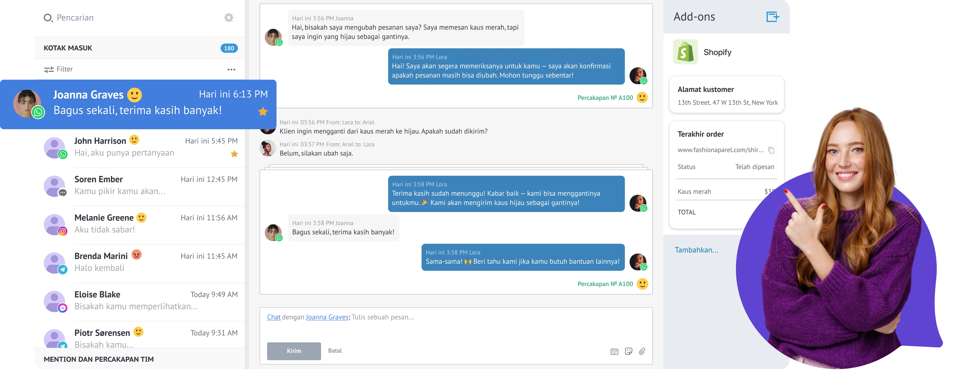Viewport: 980px width, 371px height.
Task: Click the Joanna Graves recipient link
Action: [x=327, y=317]
